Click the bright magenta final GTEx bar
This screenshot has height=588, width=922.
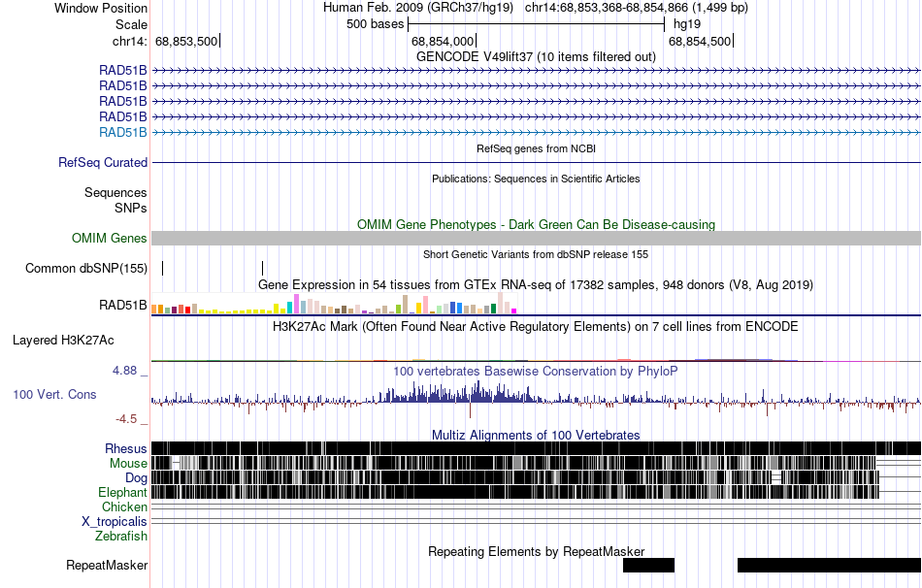point(514,310)
